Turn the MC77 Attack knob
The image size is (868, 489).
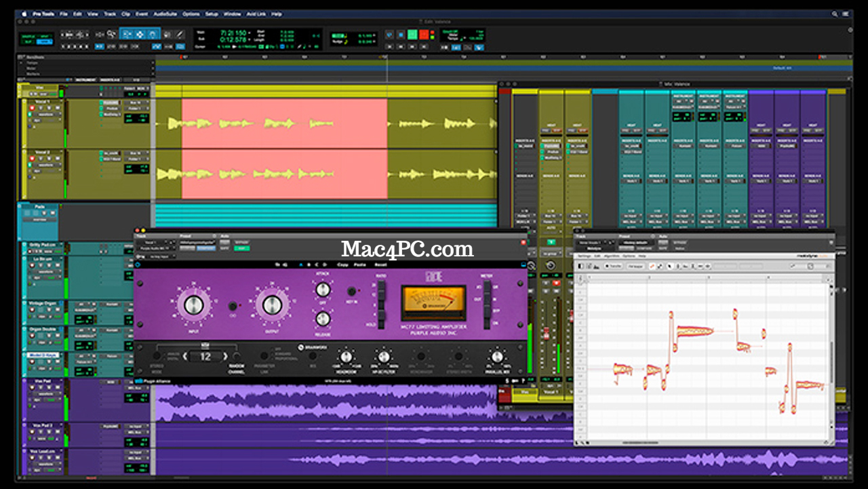[323, 290]
